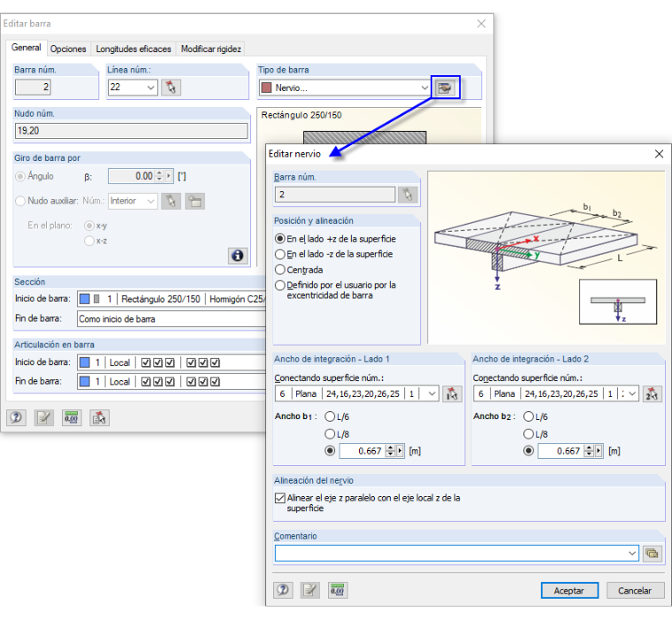Click the b2 width 0.667 input field
The image size is (672, 619).
pyautogui.click(x=561, y=451)
